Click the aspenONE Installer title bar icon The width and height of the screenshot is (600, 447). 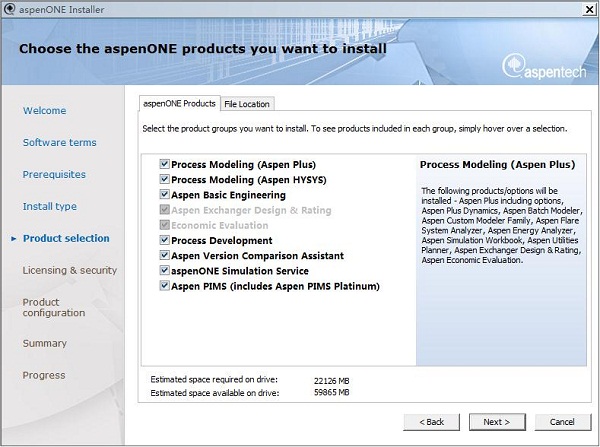pyautogui.click(x=8, y=10)
